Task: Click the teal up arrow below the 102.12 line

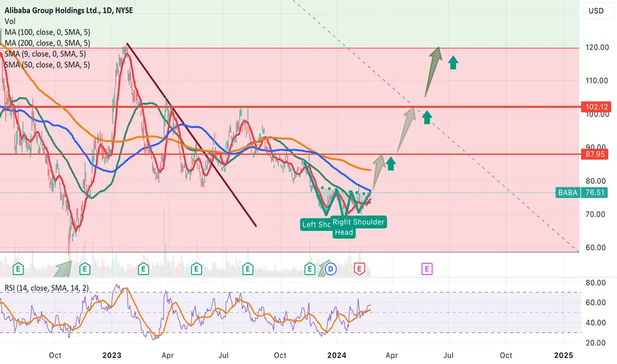Action: coord(427,117)
